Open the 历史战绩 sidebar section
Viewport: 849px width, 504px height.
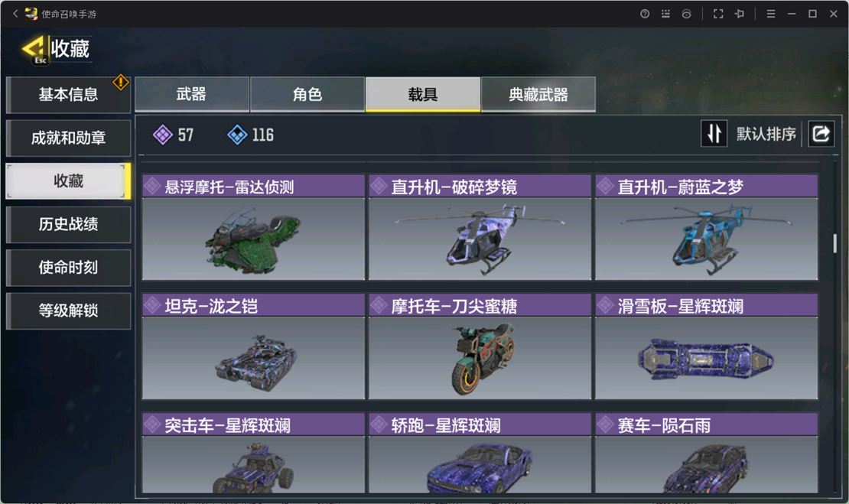pos(68,224)
